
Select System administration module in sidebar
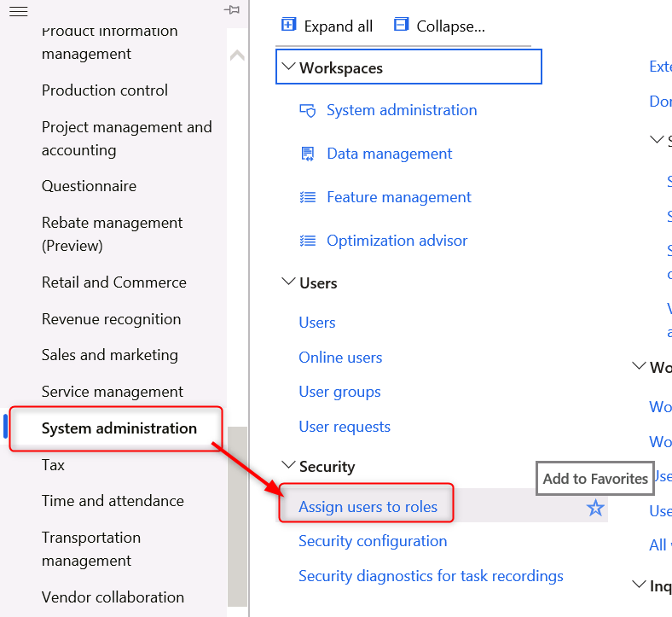[x=119, y=428]
